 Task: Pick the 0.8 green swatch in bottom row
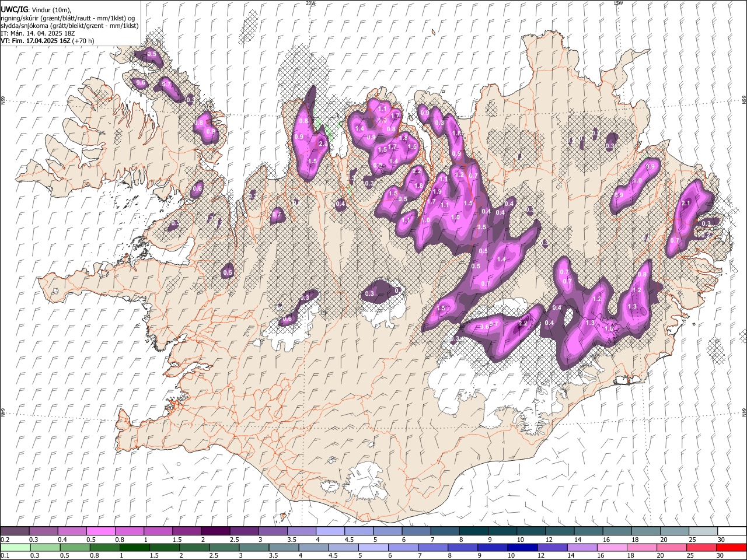tap(105, 547)
